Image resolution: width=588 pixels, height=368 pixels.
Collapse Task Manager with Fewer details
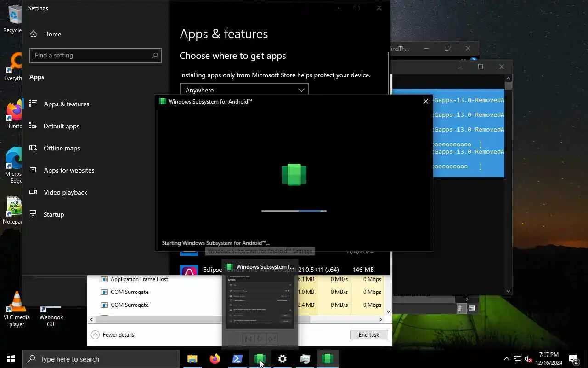113,335
